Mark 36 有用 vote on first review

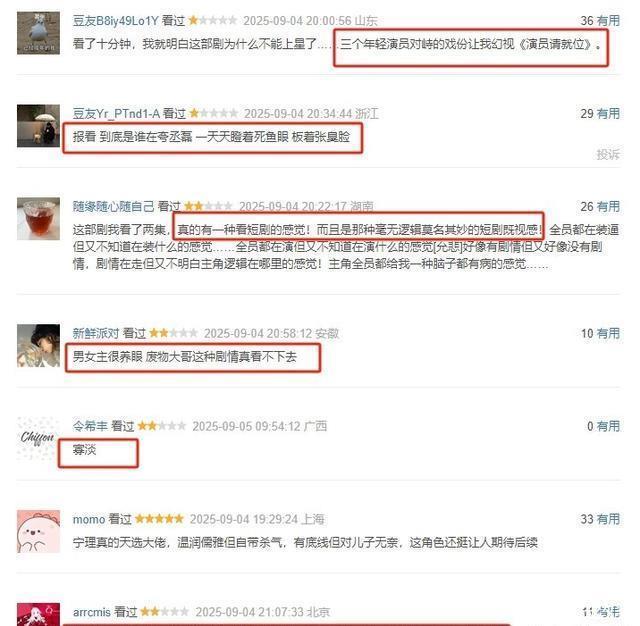point(600,21)
